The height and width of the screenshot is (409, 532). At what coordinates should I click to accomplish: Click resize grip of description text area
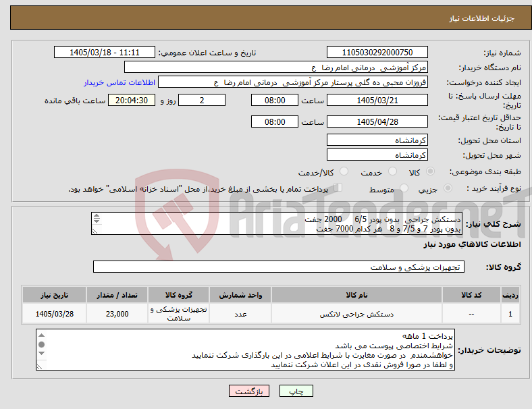pos(95,231)
